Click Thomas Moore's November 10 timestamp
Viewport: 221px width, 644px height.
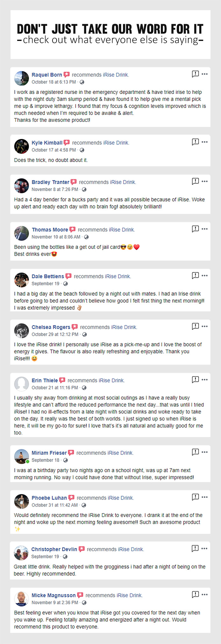(56, 237)
